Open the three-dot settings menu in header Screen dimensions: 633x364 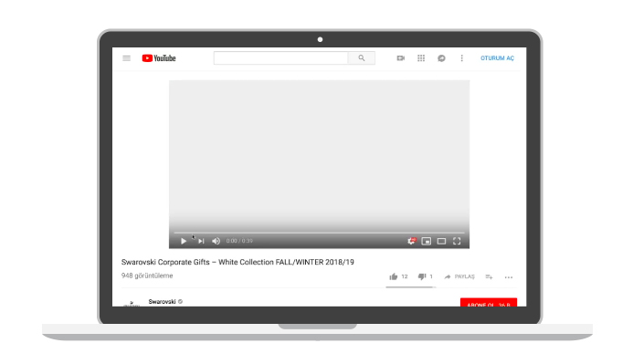[x=462, y=58]
